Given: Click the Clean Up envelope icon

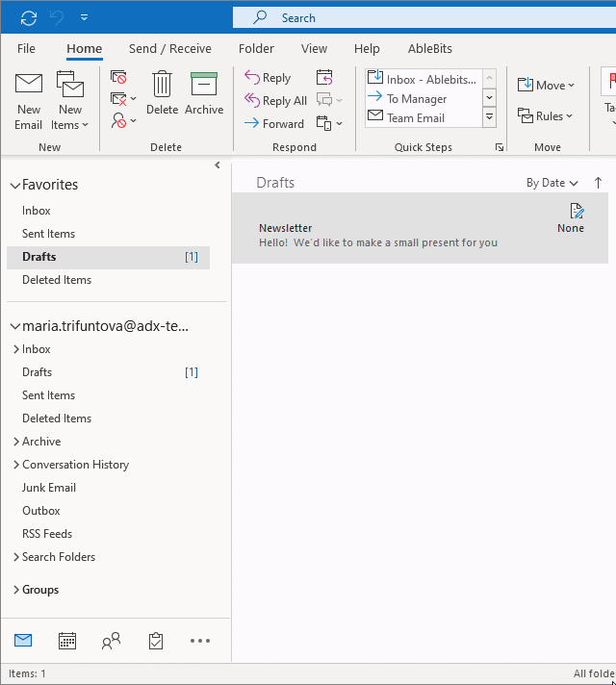Looking at the screenshot, I should [x=118, y=99].
